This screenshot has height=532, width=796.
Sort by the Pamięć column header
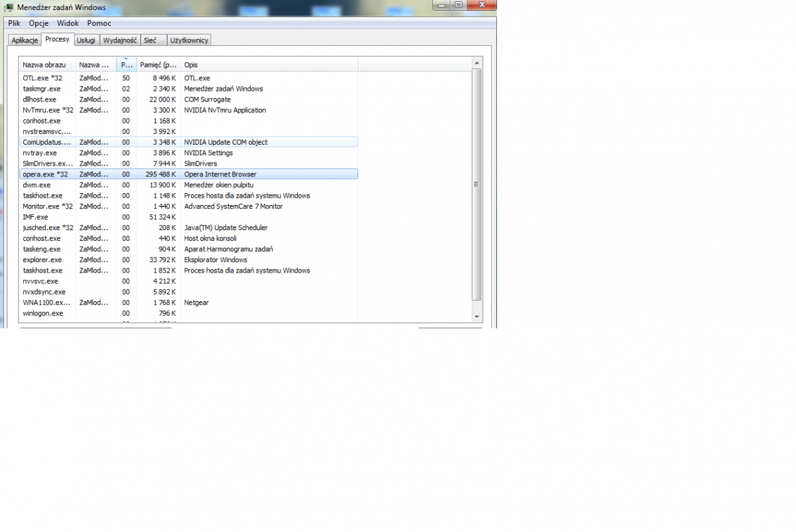coord(159,64)
